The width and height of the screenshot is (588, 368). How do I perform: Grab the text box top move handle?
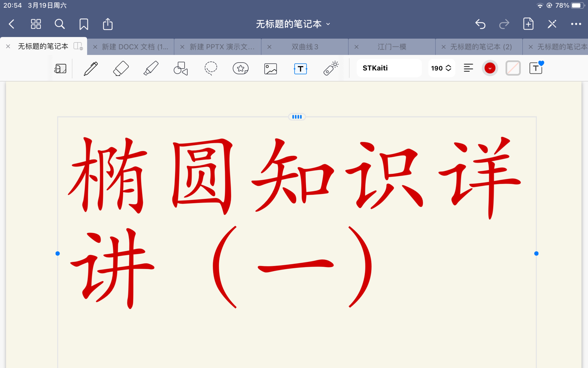click(297, 117)
